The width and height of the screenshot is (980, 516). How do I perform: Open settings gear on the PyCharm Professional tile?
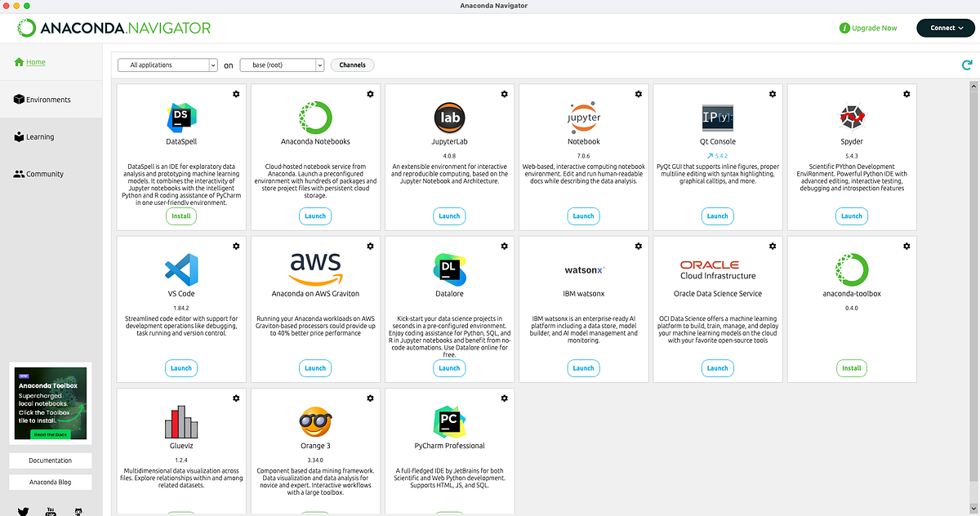(x=504, y=398)
